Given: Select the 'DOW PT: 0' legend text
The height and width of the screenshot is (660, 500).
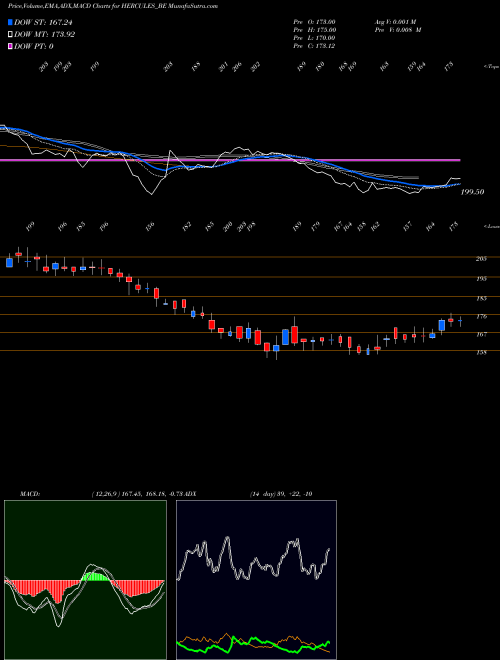Looking at the screenshot, I should pos(34,46).
